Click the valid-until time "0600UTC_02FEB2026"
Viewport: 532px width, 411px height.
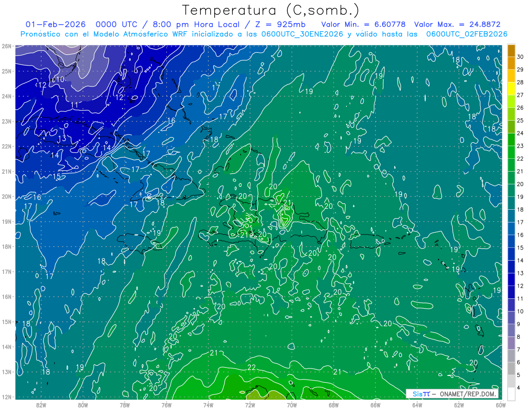pyautogui.click(x=467, y=34)
